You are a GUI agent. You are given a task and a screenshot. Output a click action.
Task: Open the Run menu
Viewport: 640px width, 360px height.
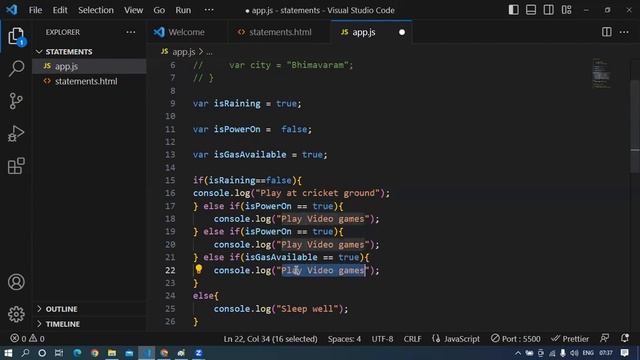(183, 10)
